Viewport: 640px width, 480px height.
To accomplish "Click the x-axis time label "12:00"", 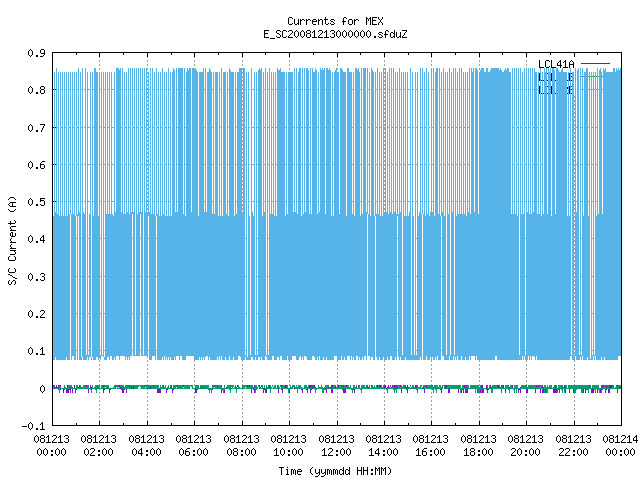I will pyautogui.click(x=336, y=452).
